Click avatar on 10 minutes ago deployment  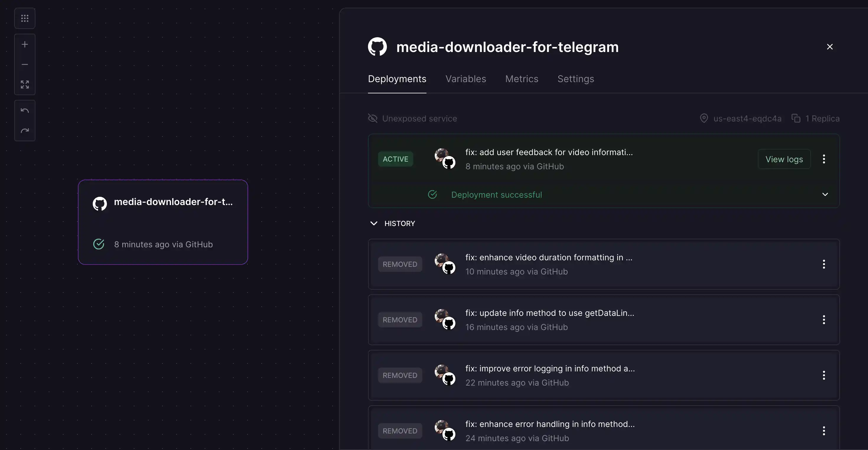tap(444, 264)
